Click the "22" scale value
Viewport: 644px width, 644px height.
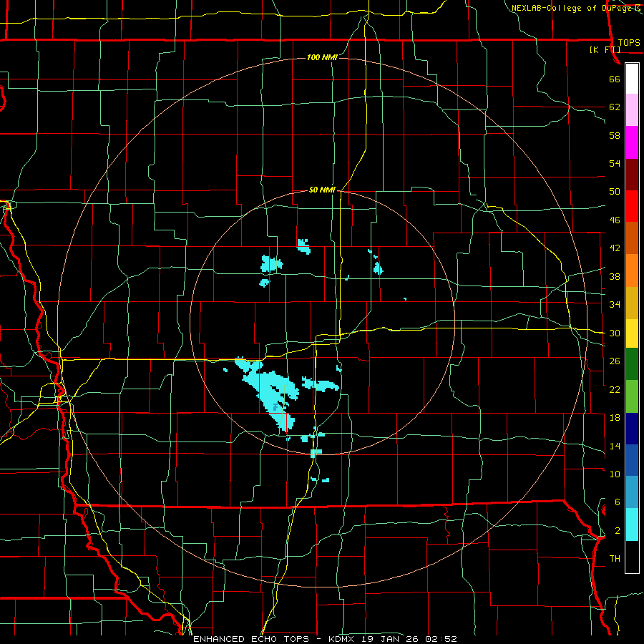tap(615, 389)
